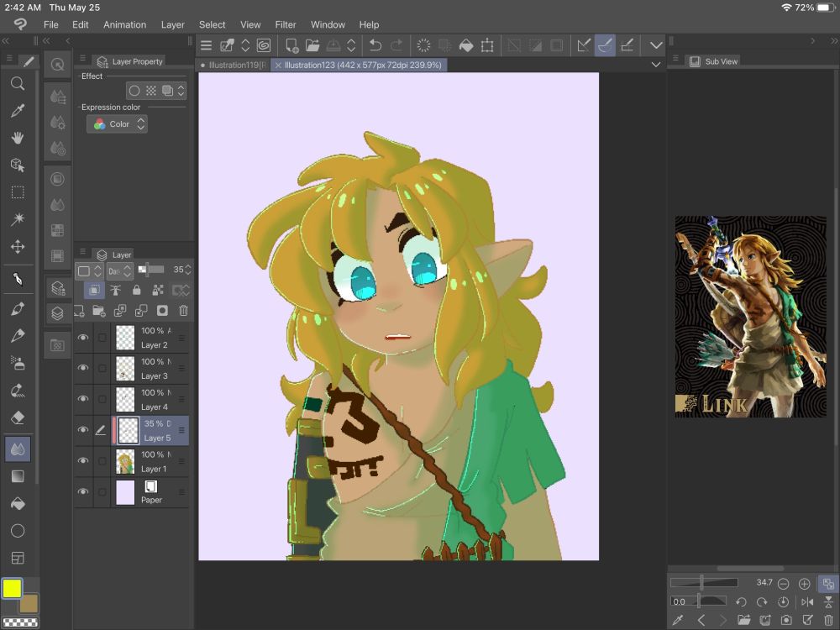Image resolution: width=840 pixels, height=630 pixels.
Task: Delete layer using the trash icon
Action: pos(184,311)
